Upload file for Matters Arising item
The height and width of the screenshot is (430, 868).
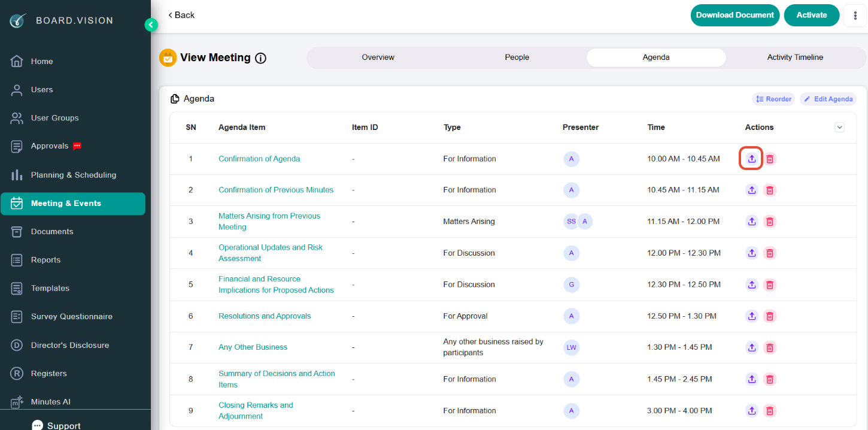tap(752, 222)
